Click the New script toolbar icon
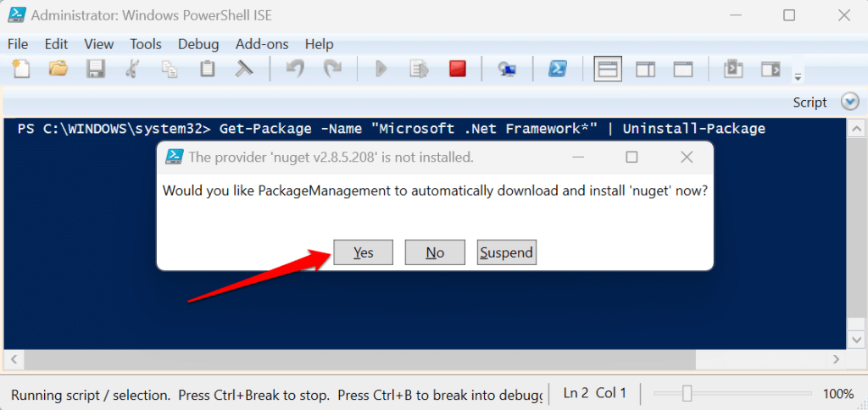The height and width of the screenshot is (410, 868). coord(20,69)
